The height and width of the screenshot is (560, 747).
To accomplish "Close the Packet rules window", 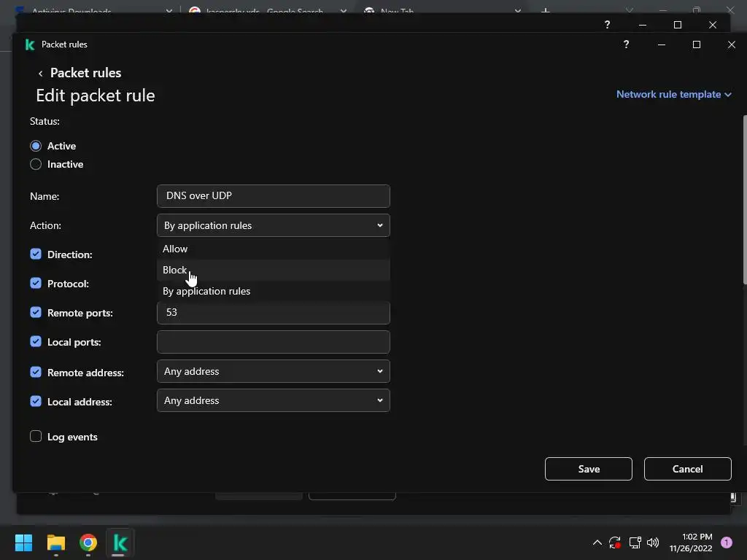I will point(731,44).
